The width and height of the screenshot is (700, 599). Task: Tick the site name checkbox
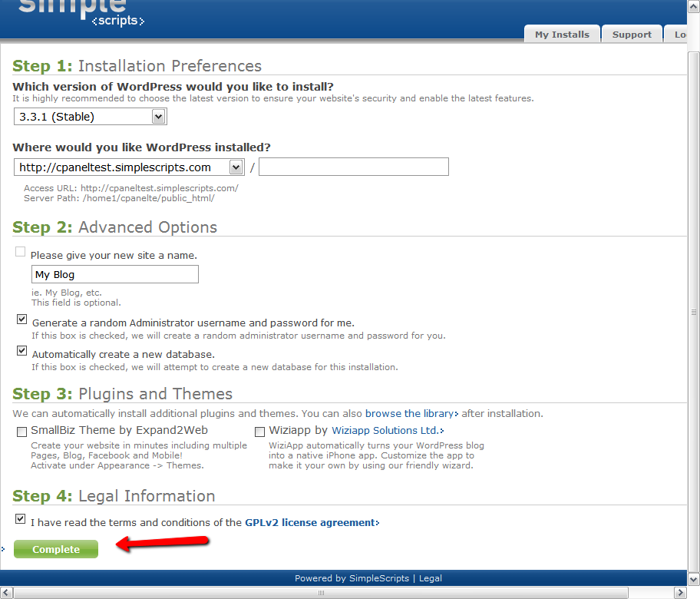[20, 251]
